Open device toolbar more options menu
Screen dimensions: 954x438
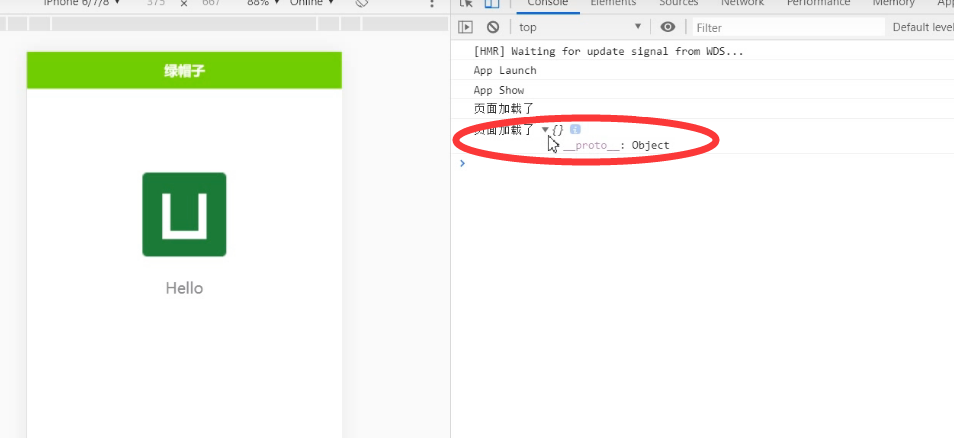tap(432, 4)
